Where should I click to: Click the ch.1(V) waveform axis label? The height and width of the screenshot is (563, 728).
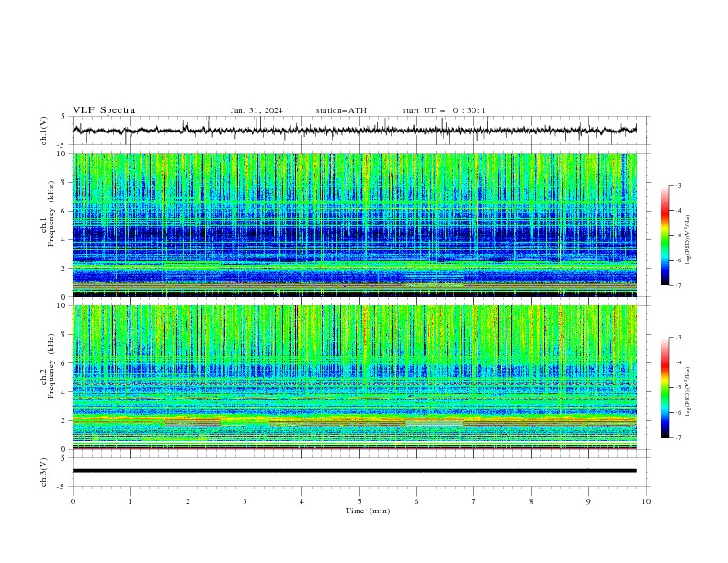(44, 131)
